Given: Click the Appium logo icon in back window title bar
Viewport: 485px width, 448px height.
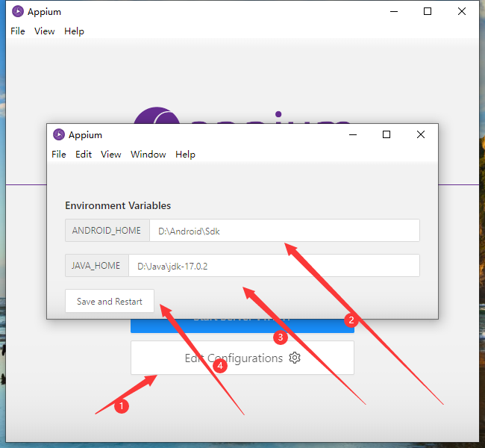Looking at the screenshot, I should (x=18, y=11).
